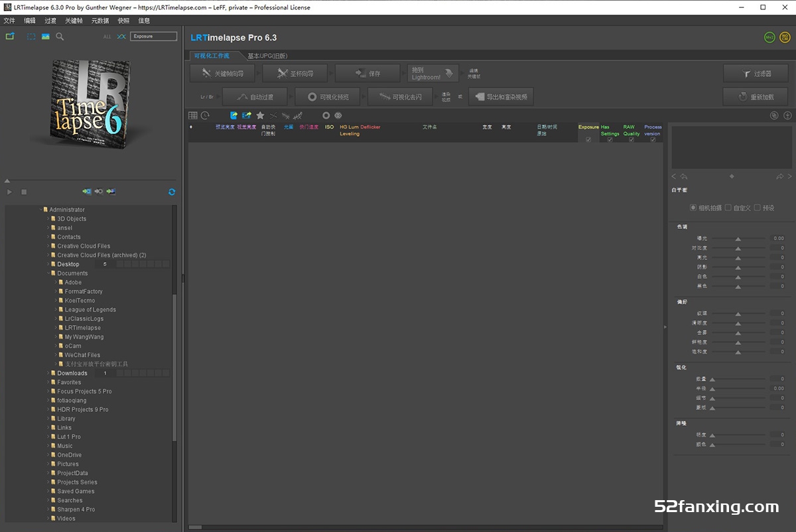Screen dimensions: 796x532
Task: Click the clock icon in table toolbar
Action: click(x=205, y=115)
